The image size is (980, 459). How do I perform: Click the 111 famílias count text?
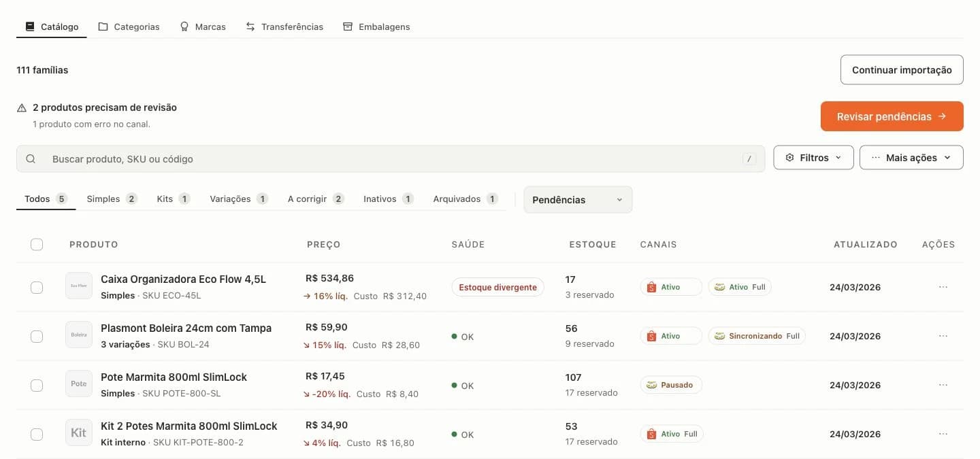pos(42,70)
